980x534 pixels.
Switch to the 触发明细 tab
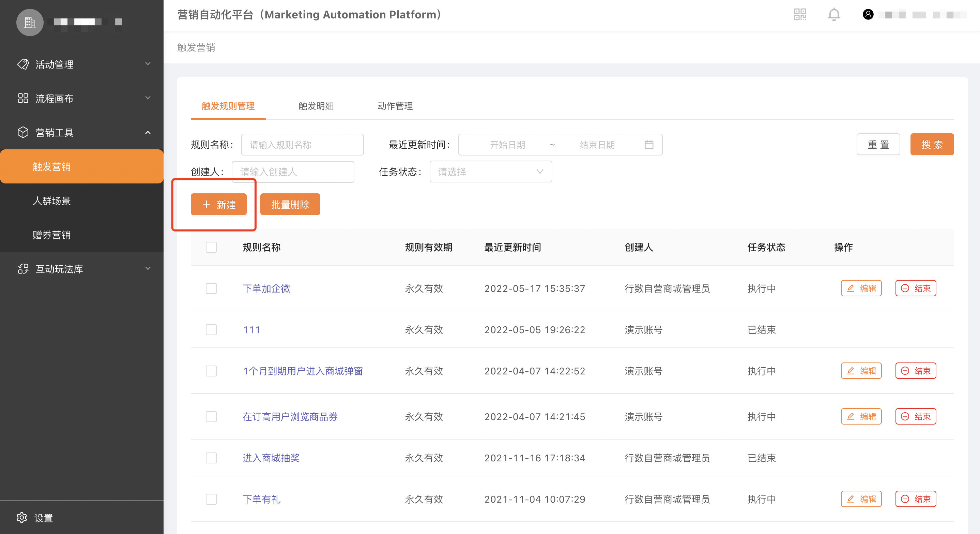point(316,106)
